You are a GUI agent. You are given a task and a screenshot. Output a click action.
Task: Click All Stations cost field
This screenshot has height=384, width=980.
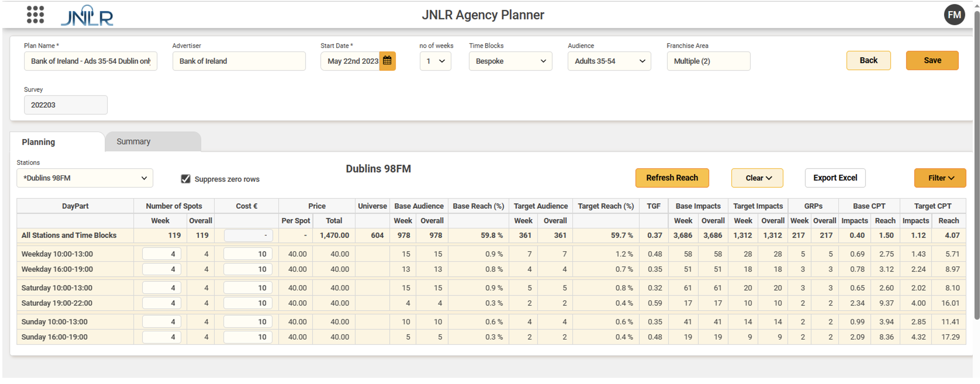[x=248, y=235]
